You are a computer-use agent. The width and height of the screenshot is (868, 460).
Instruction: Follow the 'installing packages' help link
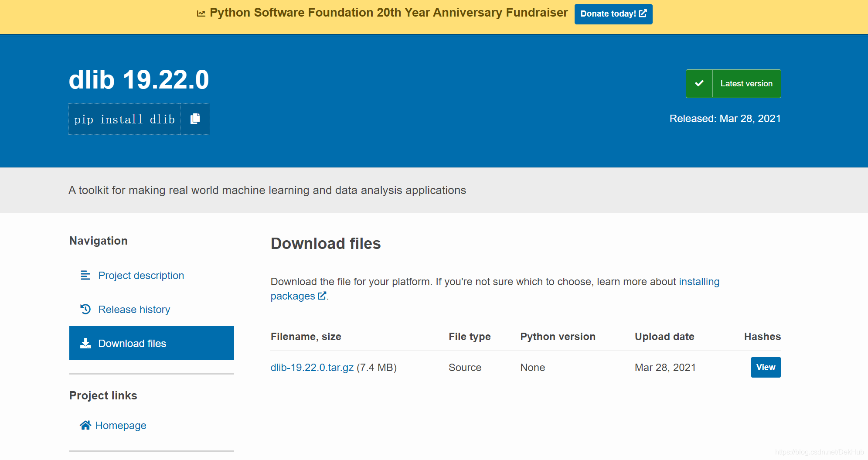pos(495,289)
